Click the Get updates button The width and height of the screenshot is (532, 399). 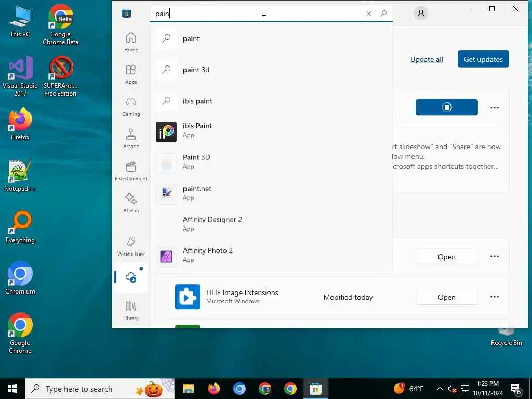coord(483,59)
